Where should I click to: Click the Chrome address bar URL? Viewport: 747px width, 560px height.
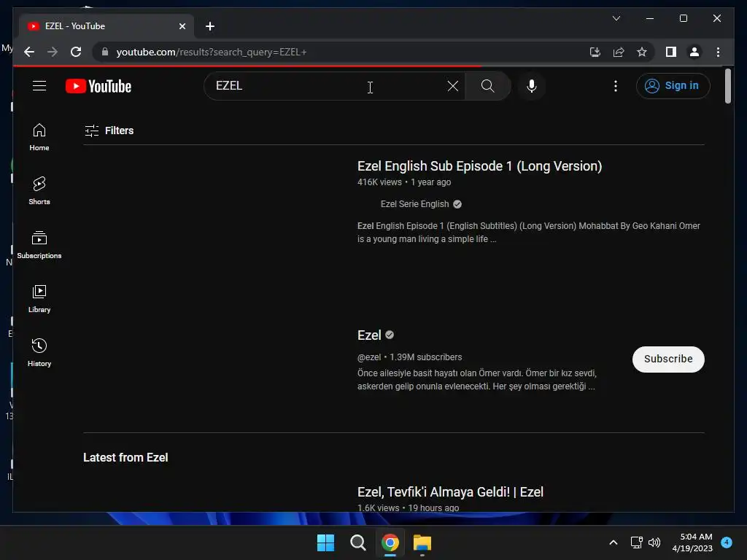[212, 52]
